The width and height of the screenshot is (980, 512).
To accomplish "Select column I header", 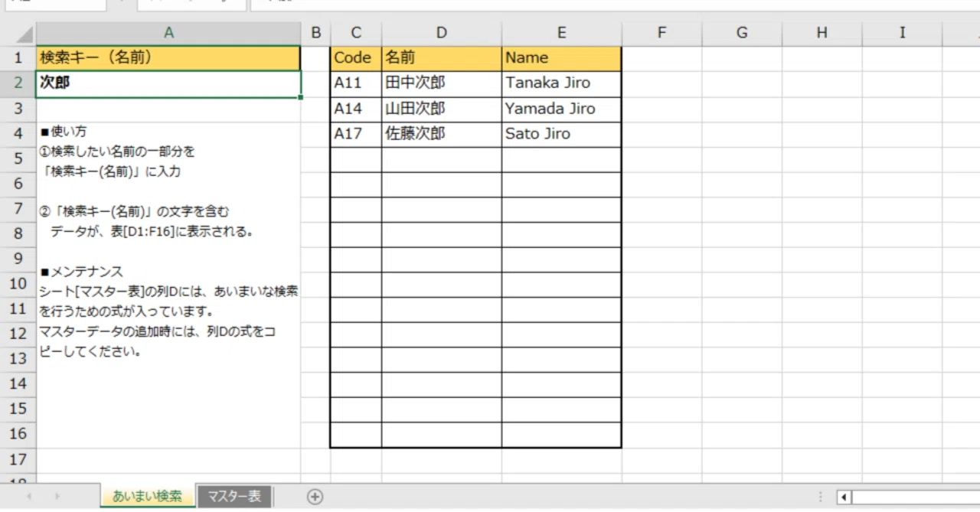I will [x=903, y=33].
